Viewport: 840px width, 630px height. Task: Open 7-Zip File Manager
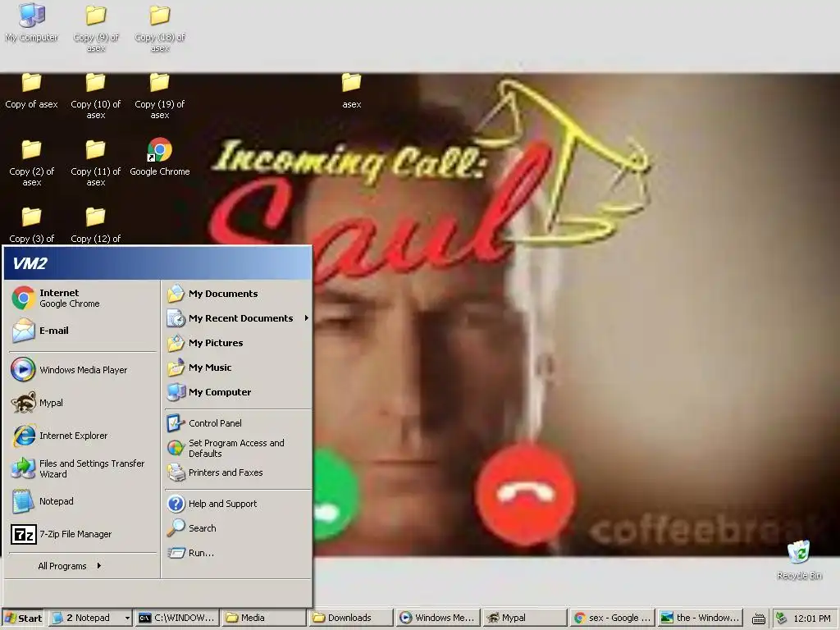83,534
